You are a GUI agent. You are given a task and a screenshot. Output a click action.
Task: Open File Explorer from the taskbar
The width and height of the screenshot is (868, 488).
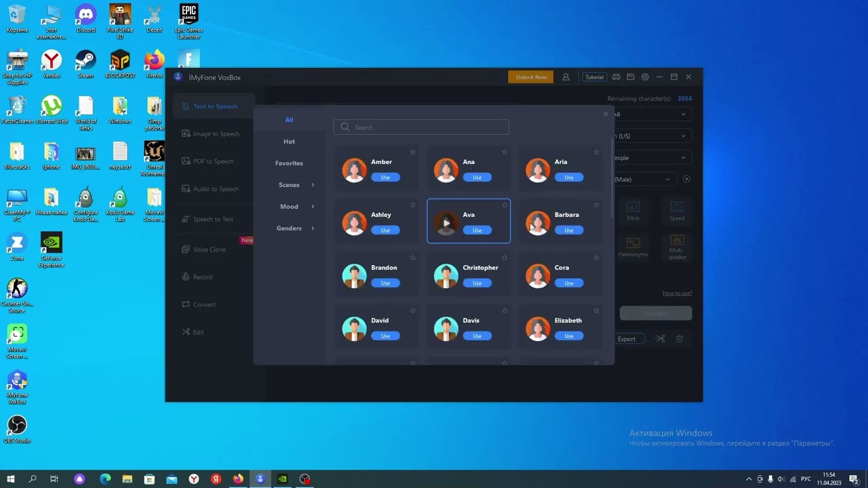pos(127,479)
